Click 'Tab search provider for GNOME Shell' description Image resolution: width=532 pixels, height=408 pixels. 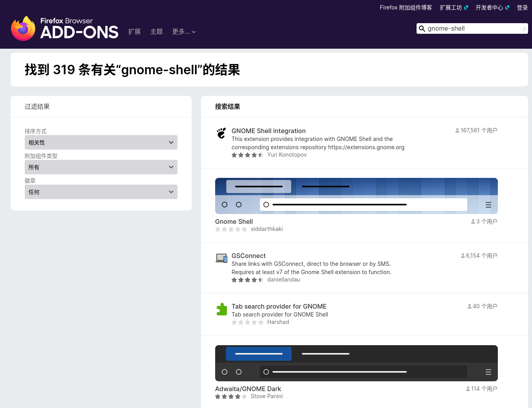pyautogui.click(x=280, y=315)
